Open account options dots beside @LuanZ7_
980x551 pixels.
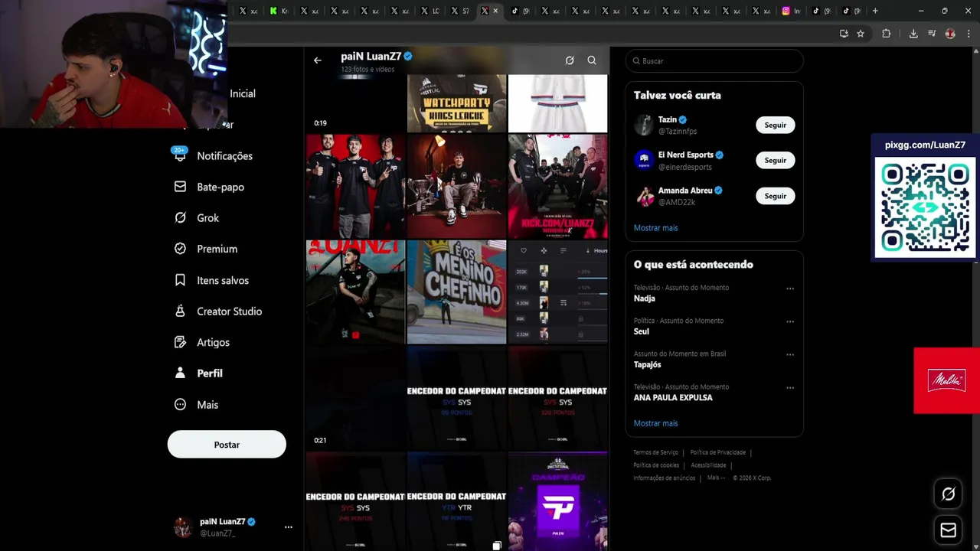(x=289, y=527)
